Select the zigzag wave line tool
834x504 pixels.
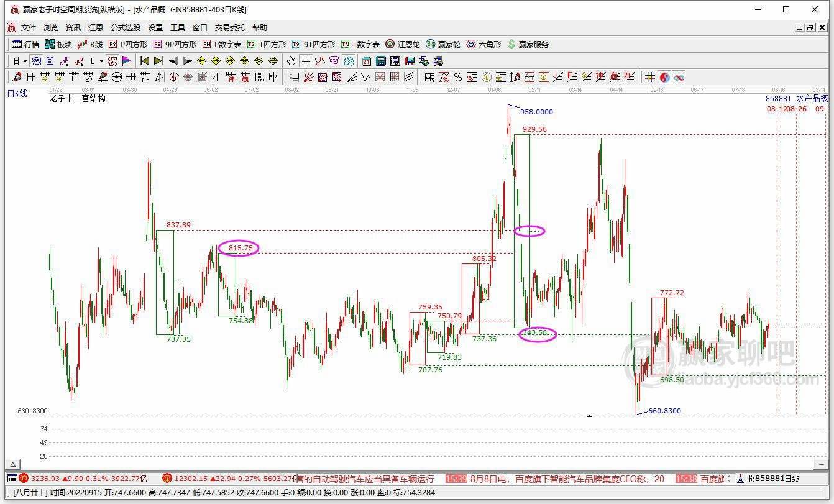pyautogui.click(x=365, y=77)
